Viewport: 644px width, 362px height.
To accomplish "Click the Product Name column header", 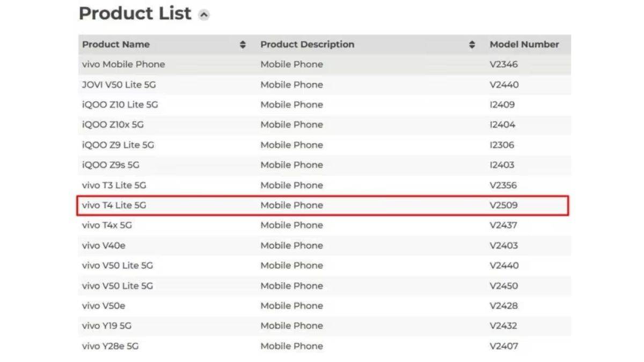I will point(116,45).
